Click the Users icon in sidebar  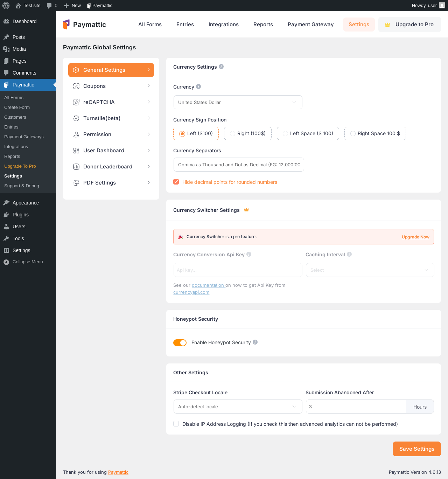click(x=6, y=227)
